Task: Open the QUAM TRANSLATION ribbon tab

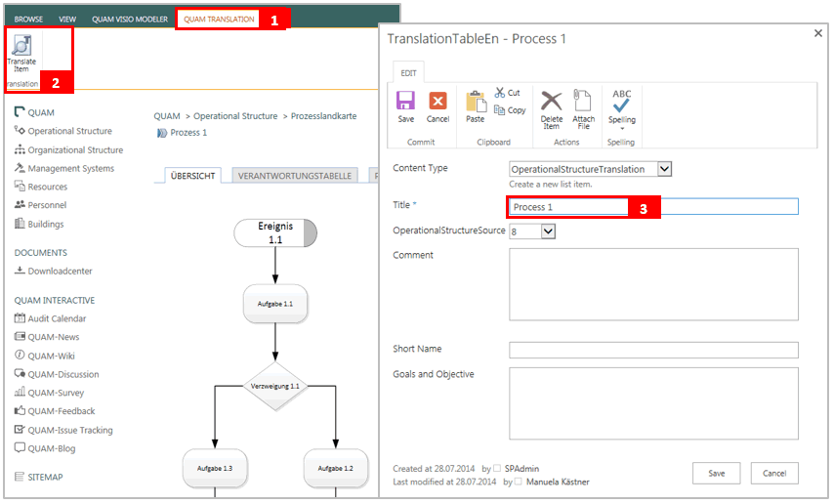Action: pyautogui.click(x=219, y=19)
